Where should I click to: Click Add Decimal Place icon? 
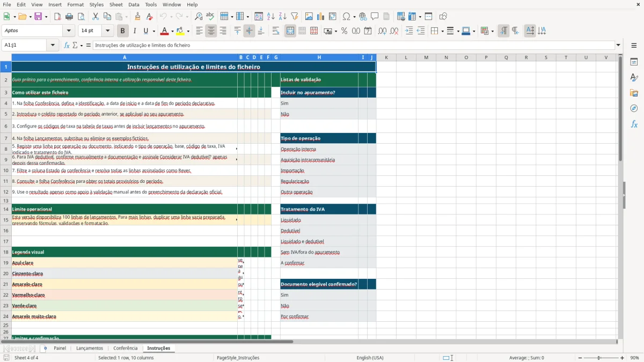pyautogui.click(x=382, y=31)
